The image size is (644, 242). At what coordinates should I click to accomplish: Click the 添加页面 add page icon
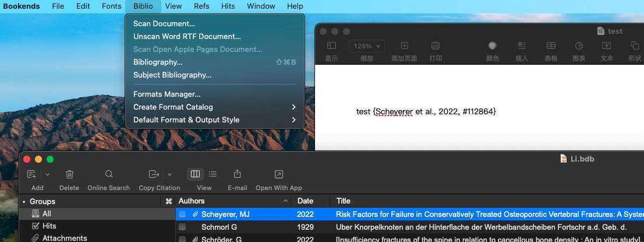[x=404, y=45]
